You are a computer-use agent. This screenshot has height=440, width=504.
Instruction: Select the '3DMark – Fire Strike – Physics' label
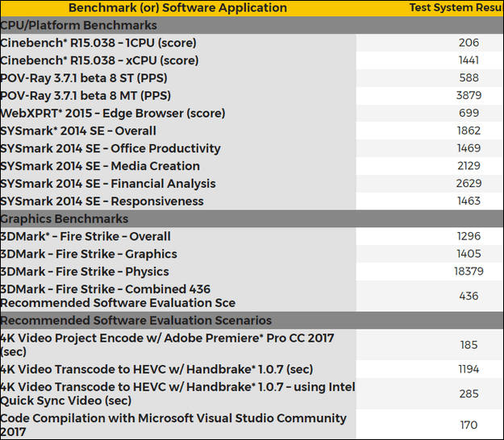click(85, 272)
